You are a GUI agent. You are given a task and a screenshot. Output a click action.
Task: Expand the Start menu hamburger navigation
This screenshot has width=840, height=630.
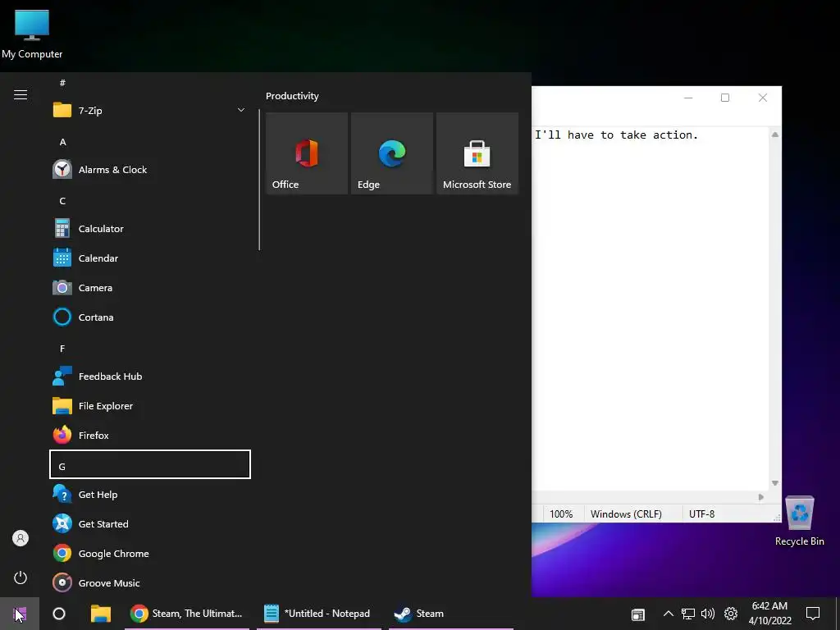[21, 95]
